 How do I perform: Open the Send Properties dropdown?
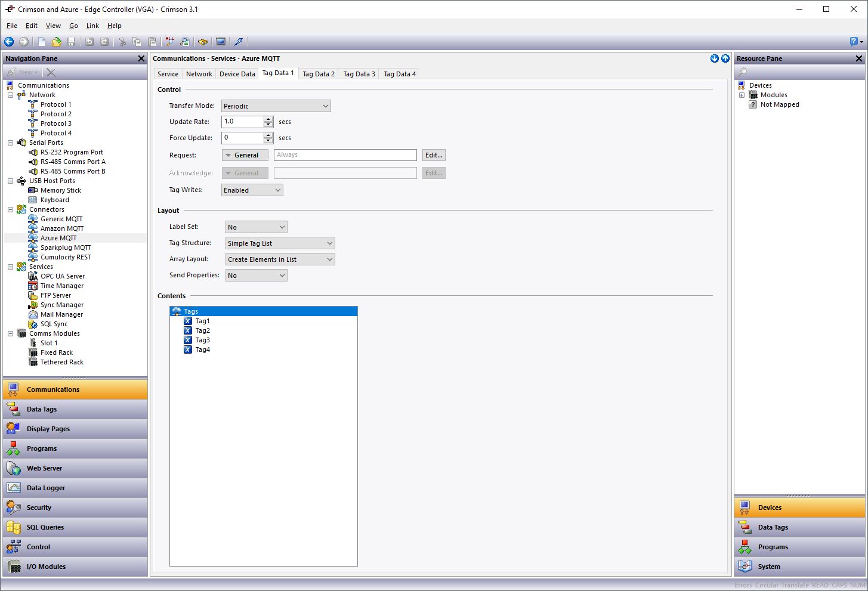tap(257, 276)
